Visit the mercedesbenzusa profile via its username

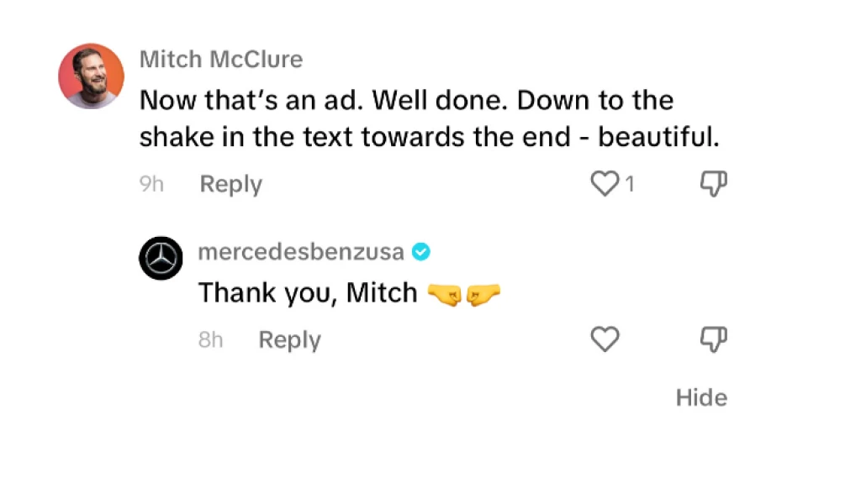click(301, 252)
